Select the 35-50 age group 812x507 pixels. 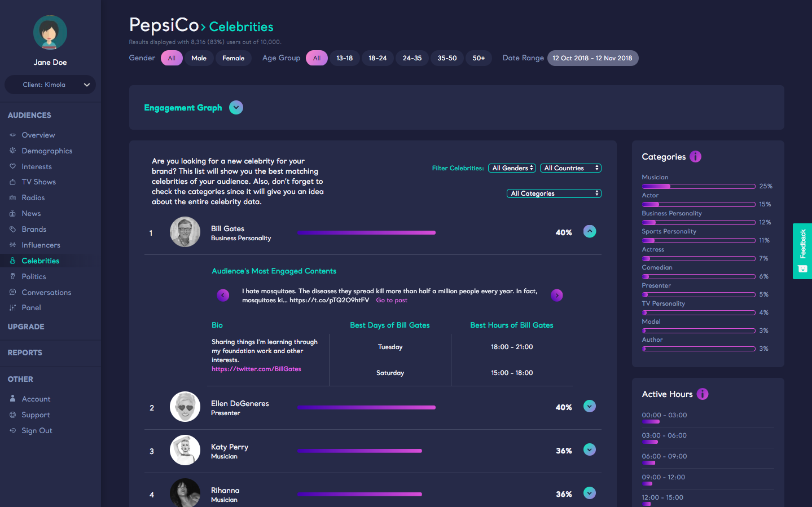point(447,58)
